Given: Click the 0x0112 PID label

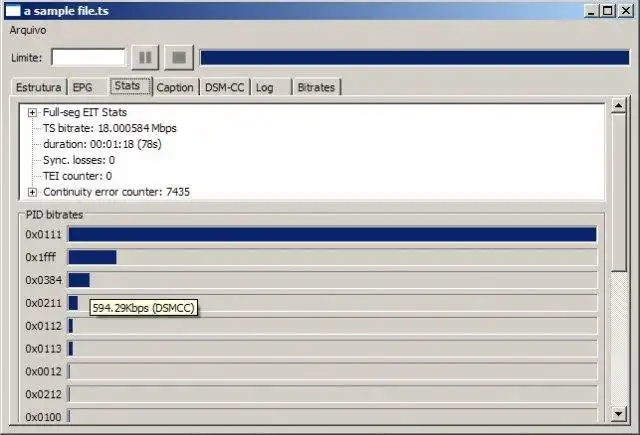Looking at the screenshot, I should point(44,326).
